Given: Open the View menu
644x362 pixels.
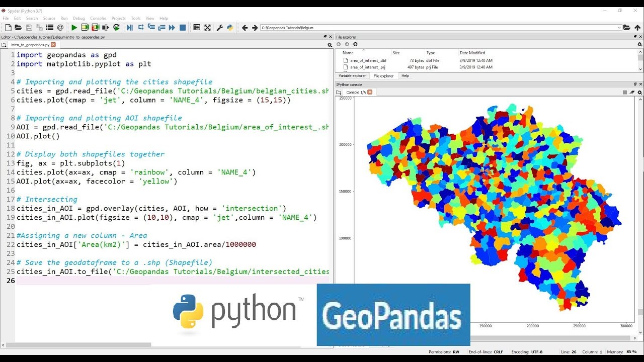Looking at the screenshot, I should (x=150, y=19).
